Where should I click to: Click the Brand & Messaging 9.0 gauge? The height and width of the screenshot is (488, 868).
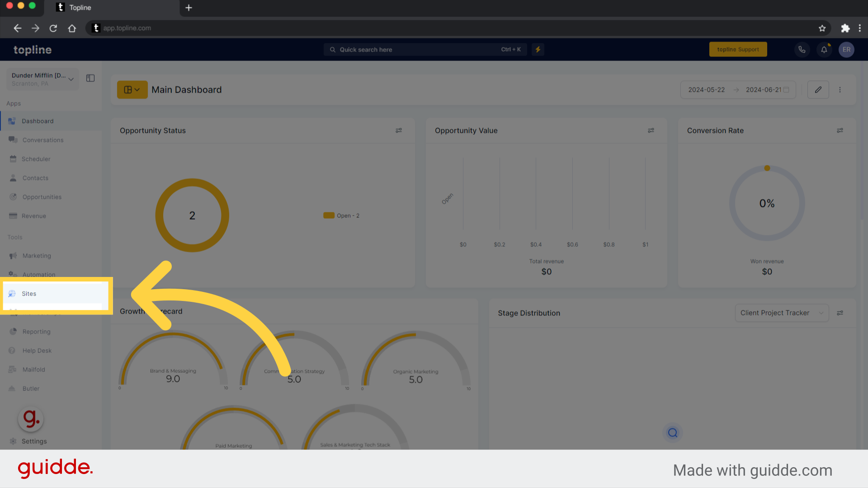(173, 360)
